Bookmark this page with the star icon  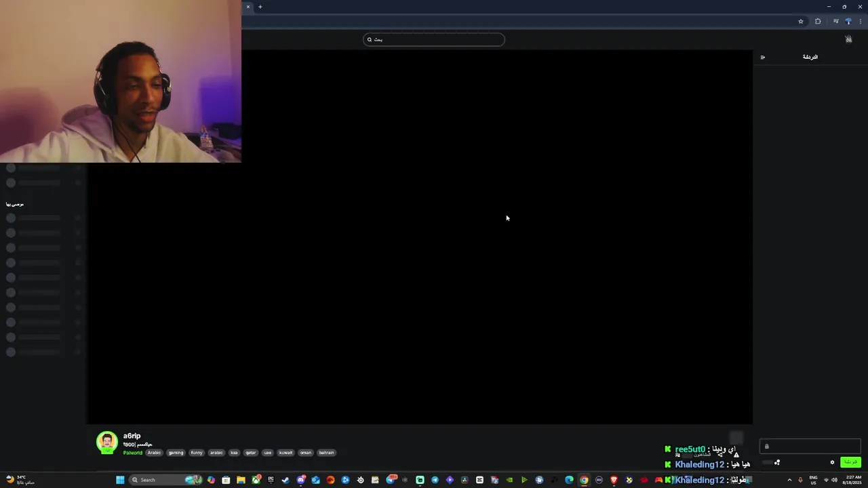801,21
